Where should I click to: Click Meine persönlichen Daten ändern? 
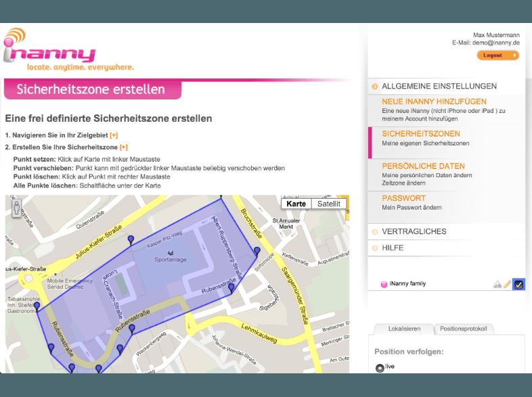427,175
